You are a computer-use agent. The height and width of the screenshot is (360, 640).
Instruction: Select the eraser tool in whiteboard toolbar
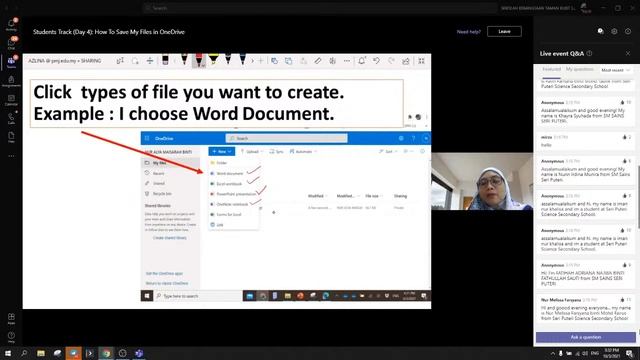click(x=165, y=61)
